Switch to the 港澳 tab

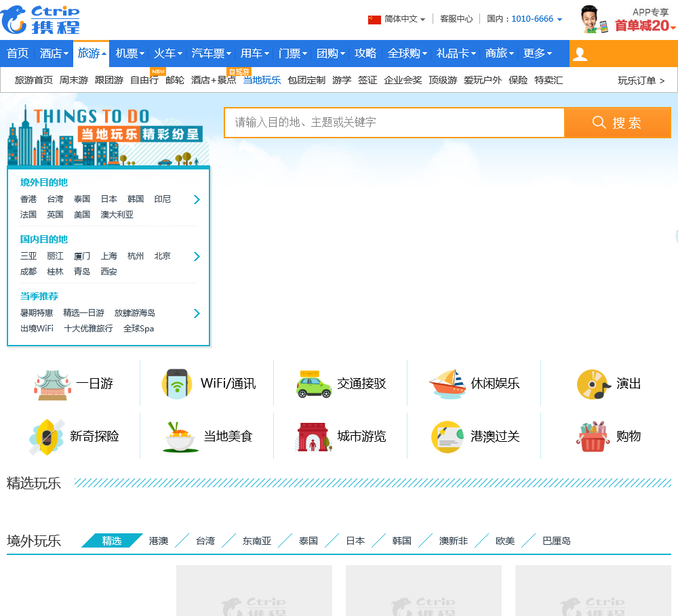click(x=159, y=541)
